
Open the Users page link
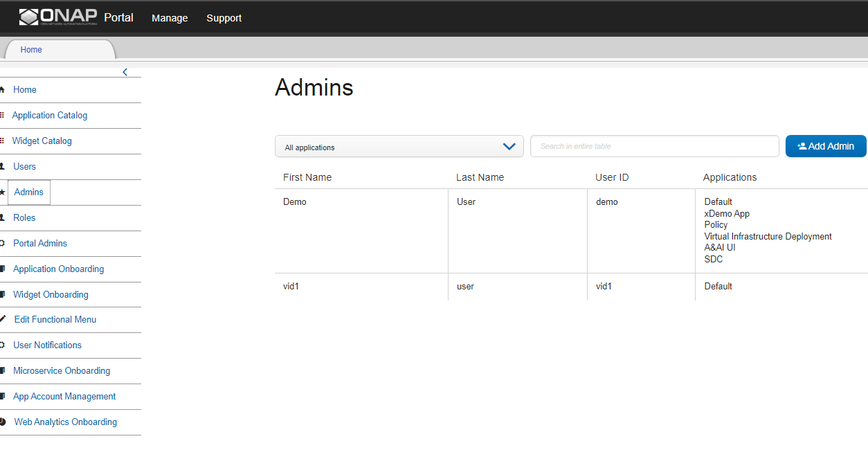(x=25, y=166)
